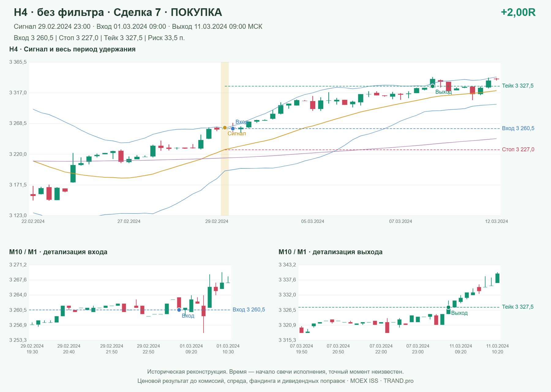Click time label 01.03.2024 09:20 on entry chart
Image resolution: width=551 pixels, height=392 pixels.
point(191,349)
